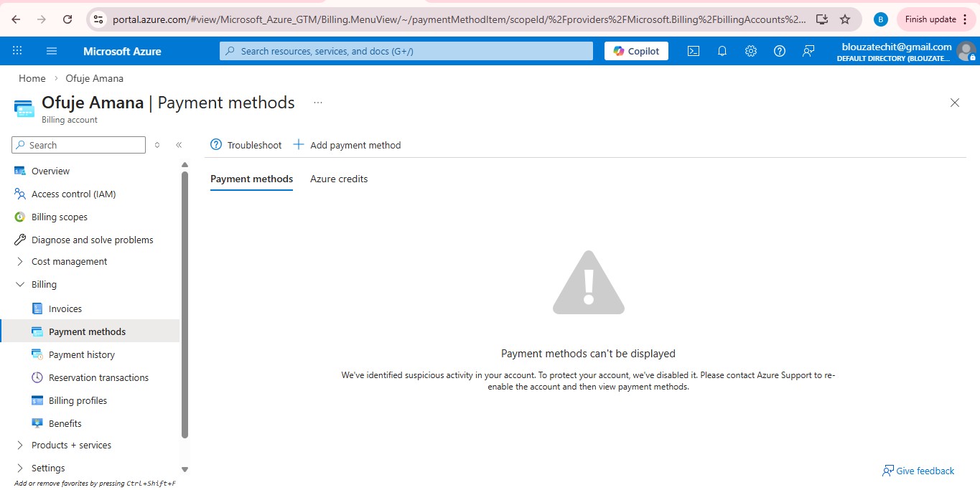Click the Troubleshoot toolbar button
Image resolution: width=980 pixels, height=490 pixels.
coord(246,145)
